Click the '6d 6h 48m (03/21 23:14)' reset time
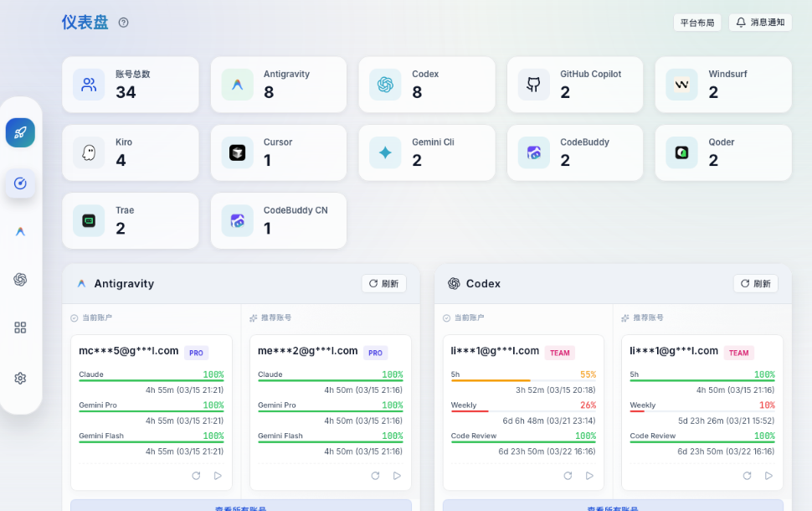Screen dimensions: 812x511 coord(549,421)
